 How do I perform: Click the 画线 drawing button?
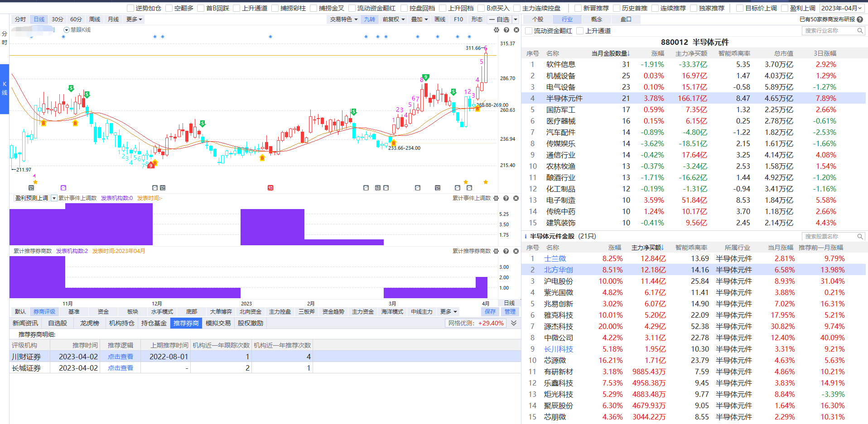pos(440,19)
